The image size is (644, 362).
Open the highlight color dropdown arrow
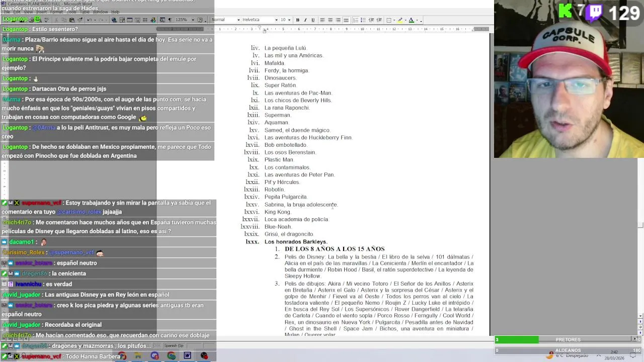[x=406, y=20]
